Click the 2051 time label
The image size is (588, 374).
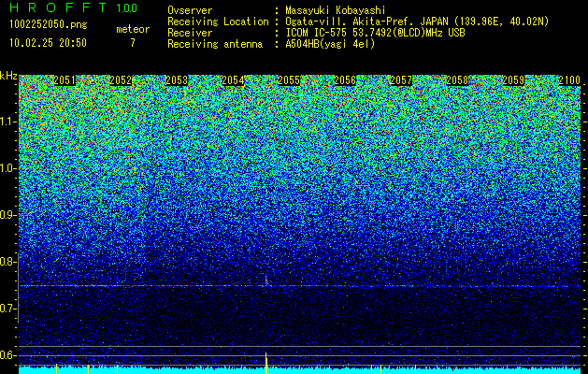65,80
